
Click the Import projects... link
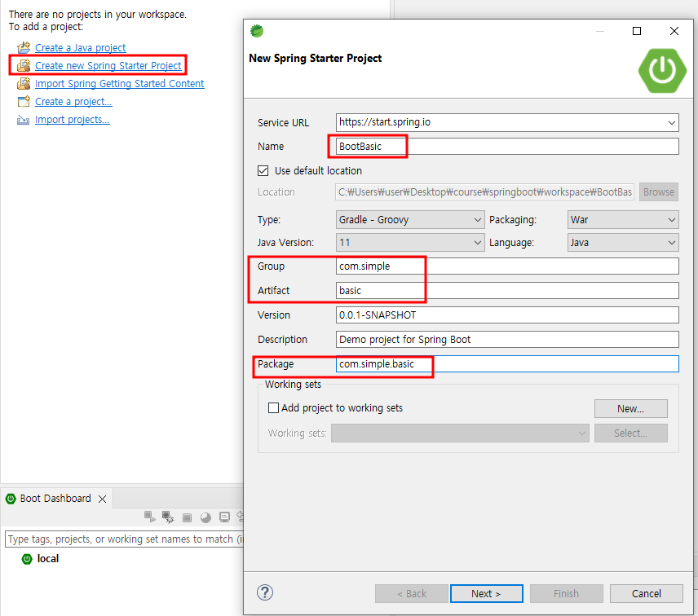(x=72, y=120)
